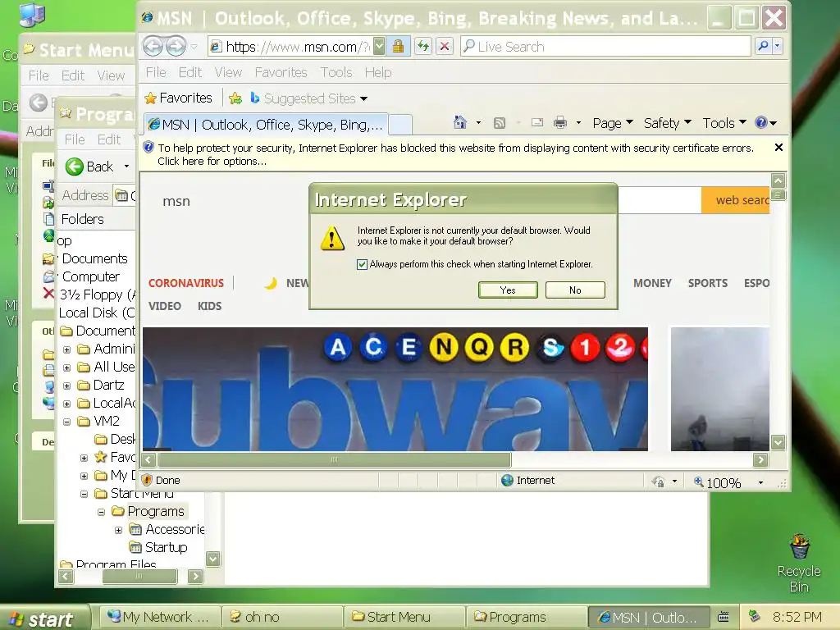This screenshot has height=630, width=840.
Task: Open the Live Search provider dropdown
Action: 778,47
